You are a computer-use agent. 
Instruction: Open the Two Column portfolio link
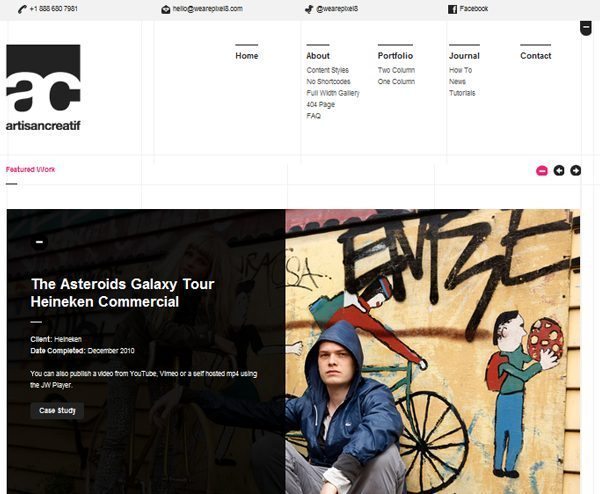(x=396, y=70)
